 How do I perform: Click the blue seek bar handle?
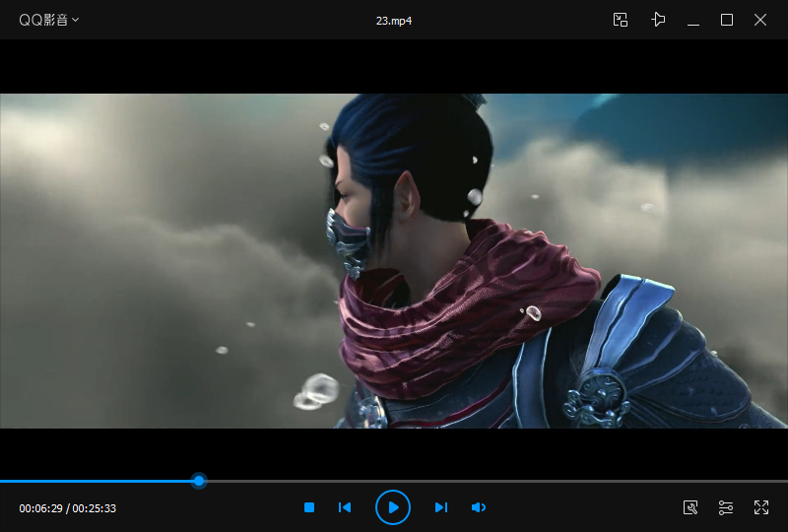coord(199,481)
